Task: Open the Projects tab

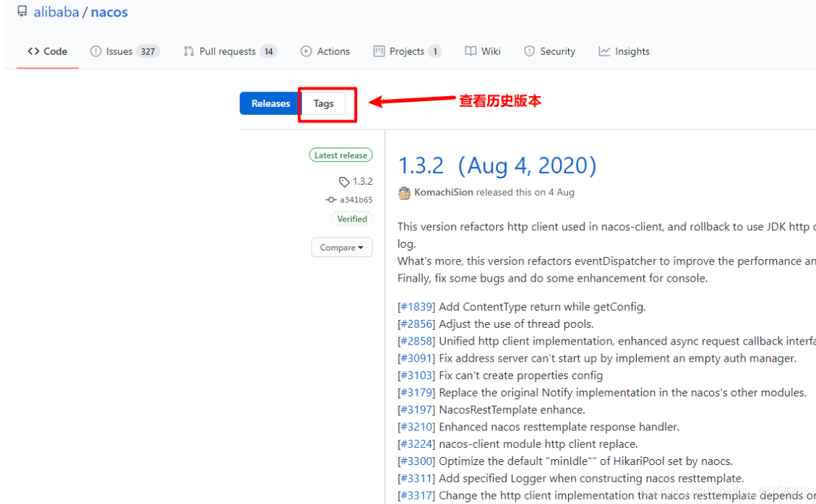Action: click(408, 51)
